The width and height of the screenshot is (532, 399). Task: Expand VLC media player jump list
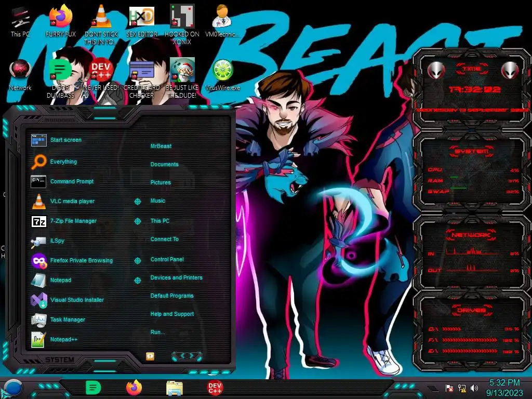click(x=137, y=202)
